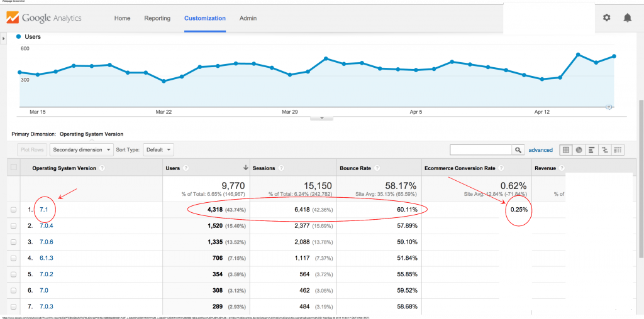
Task: Open the Admin tab
Action: [x=248, y=18]
